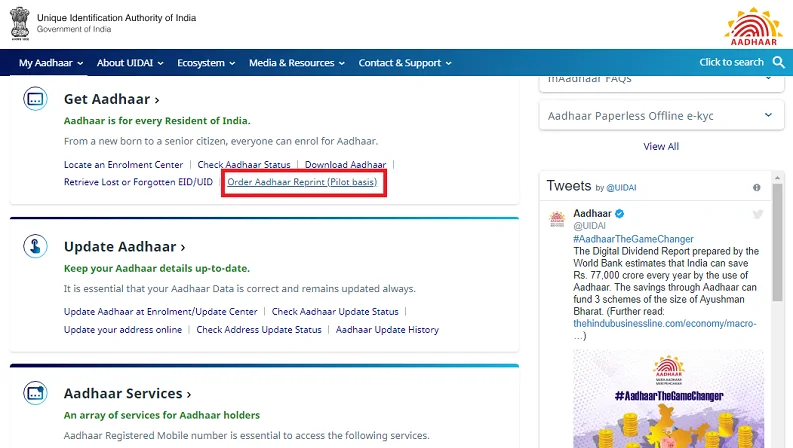793x448 pixels.
Task: Click the Tweets info icon
Action: point(757,188)
